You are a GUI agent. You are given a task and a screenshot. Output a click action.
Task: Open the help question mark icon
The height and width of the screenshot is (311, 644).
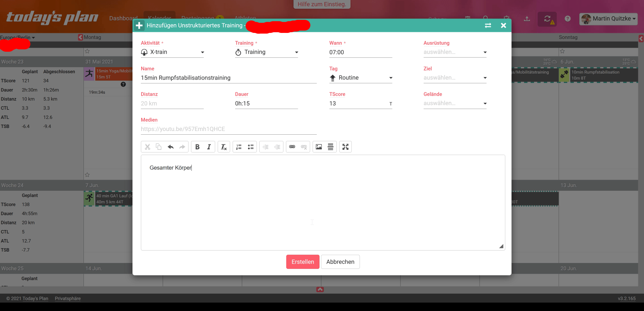coord(568,19)
